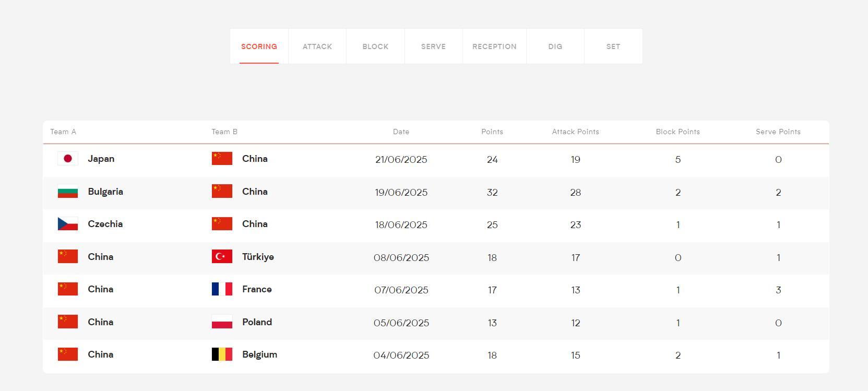Click the Czechia flag icon

pos(67,224)
